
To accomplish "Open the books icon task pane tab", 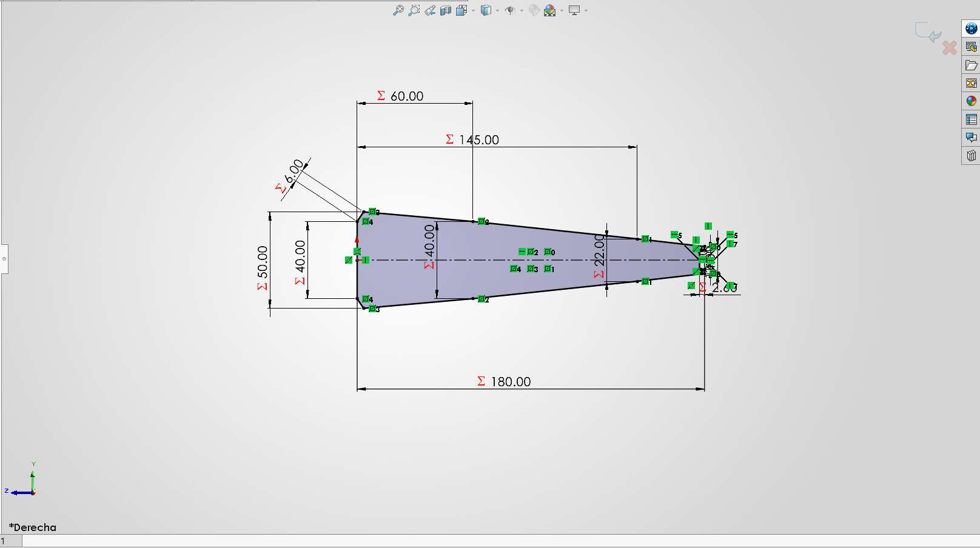I will pos(971,156).
